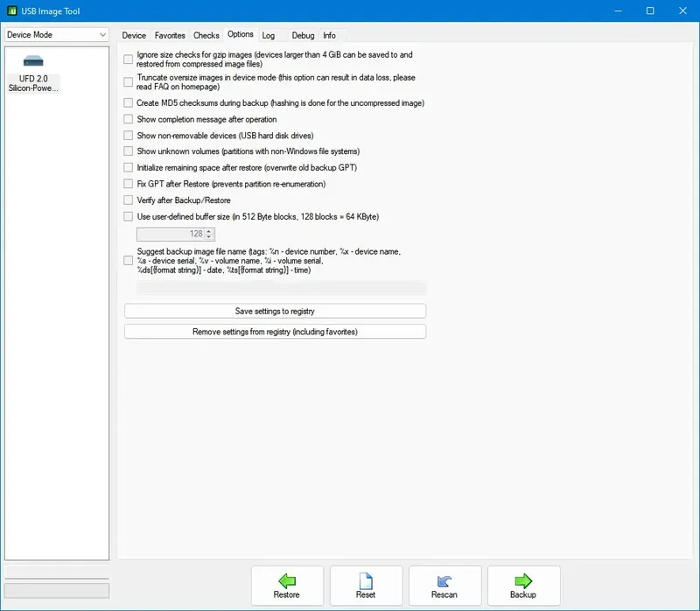This screenshot has width=700, height=611.
Task: Click the Reset button with page icon
Action: point(366,586)
